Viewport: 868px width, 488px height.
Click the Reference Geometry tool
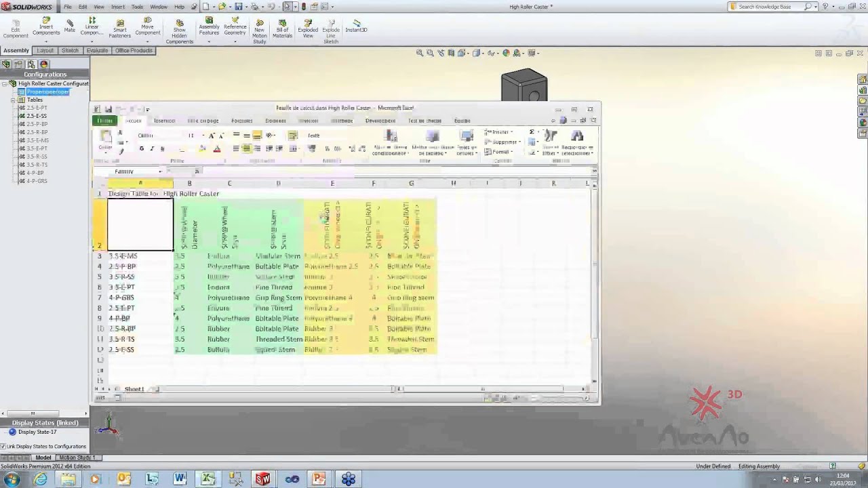click(235, 26)
